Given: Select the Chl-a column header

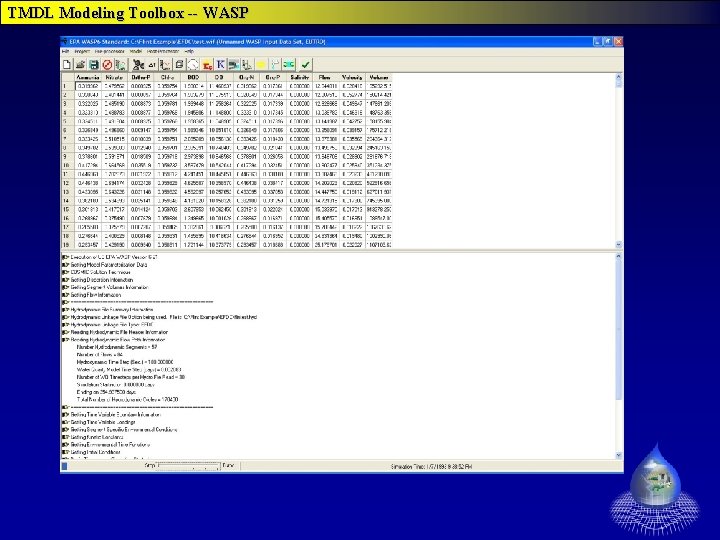Looking at the screenshot, I should [167, 77].
